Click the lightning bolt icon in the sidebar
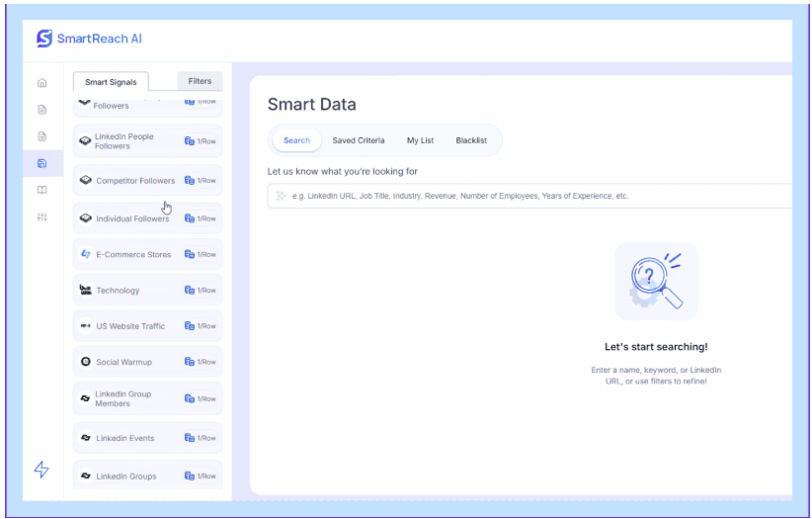 coord(41,470)
